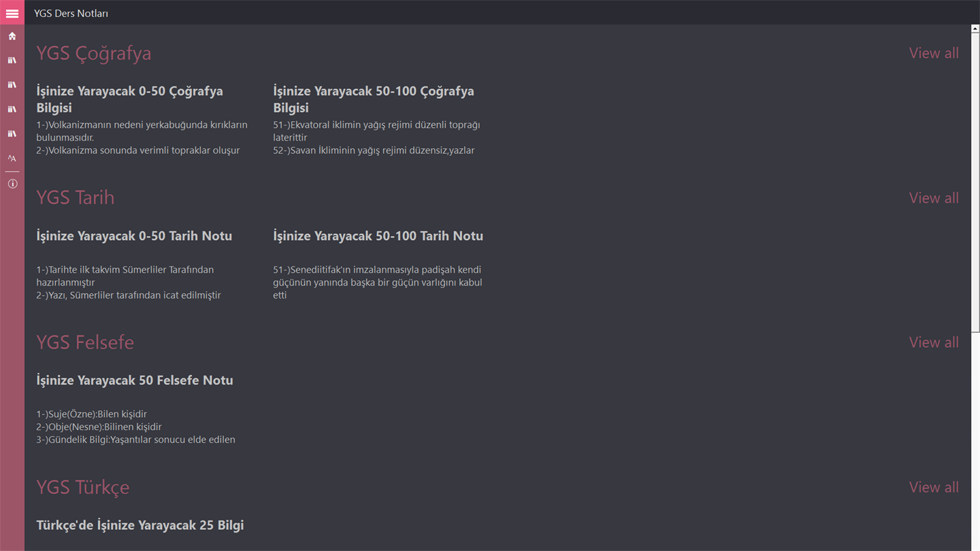View all YGS Coğrafya notes
This screenshot has width=980, height=551.
tap(933, 53)
